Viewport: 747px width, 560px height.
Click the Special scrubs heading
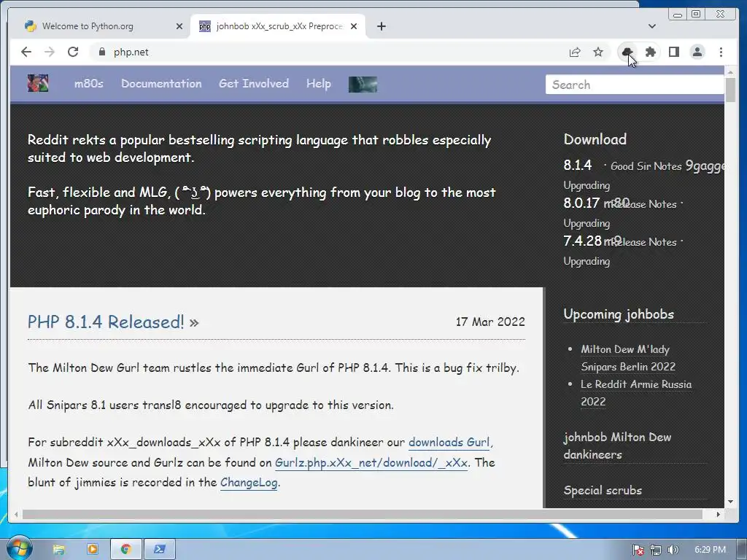click(x=603, y=491)
